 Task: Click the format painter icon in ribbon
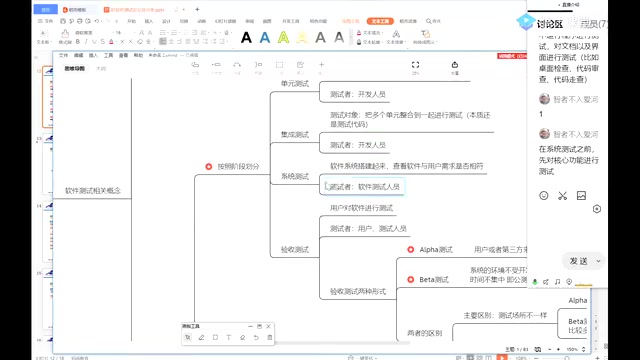[65, 36]
